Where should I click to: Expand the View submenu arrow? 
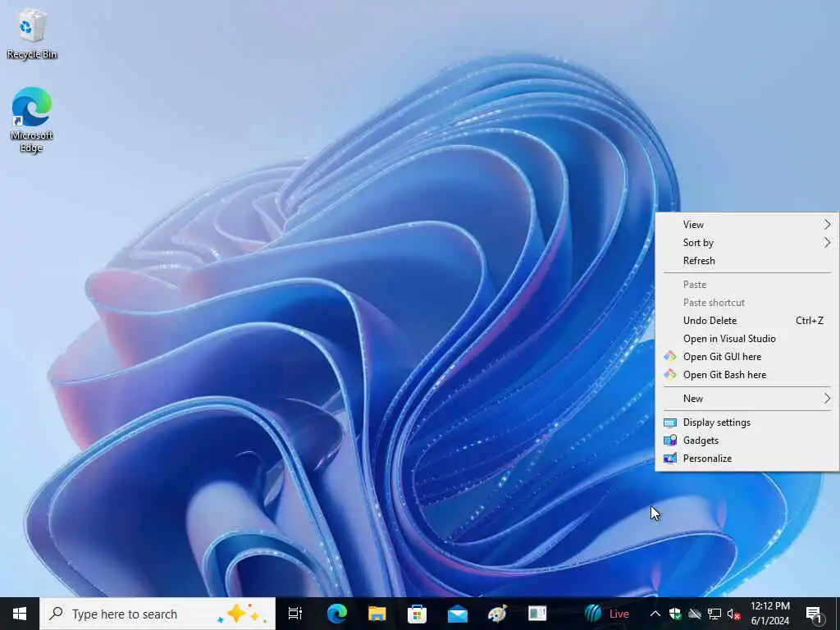point(827,225)
